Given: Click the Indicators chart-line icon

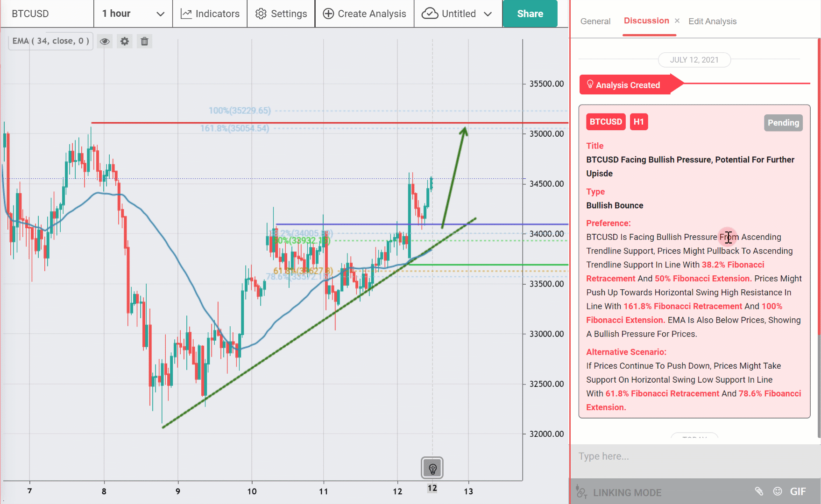Looking at the screenshot, I should (x=186, y=14).
